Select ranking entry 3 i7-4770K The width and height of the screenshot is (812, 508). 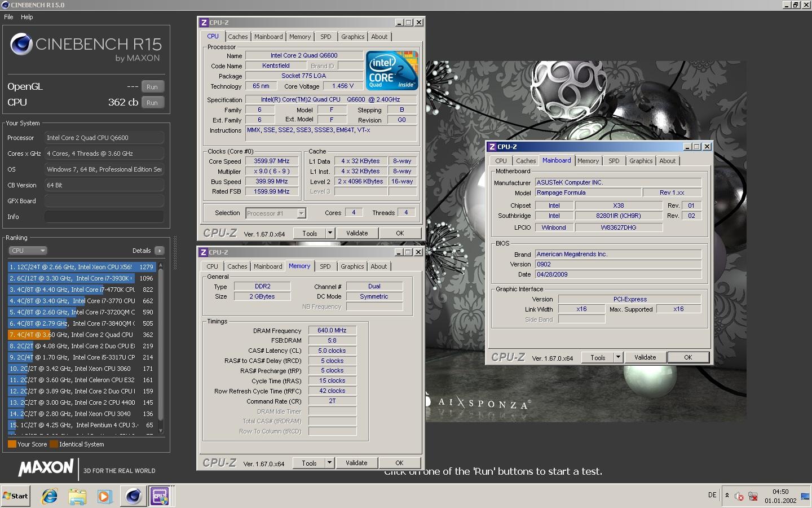pyautogui.click(x=82, y=290)
